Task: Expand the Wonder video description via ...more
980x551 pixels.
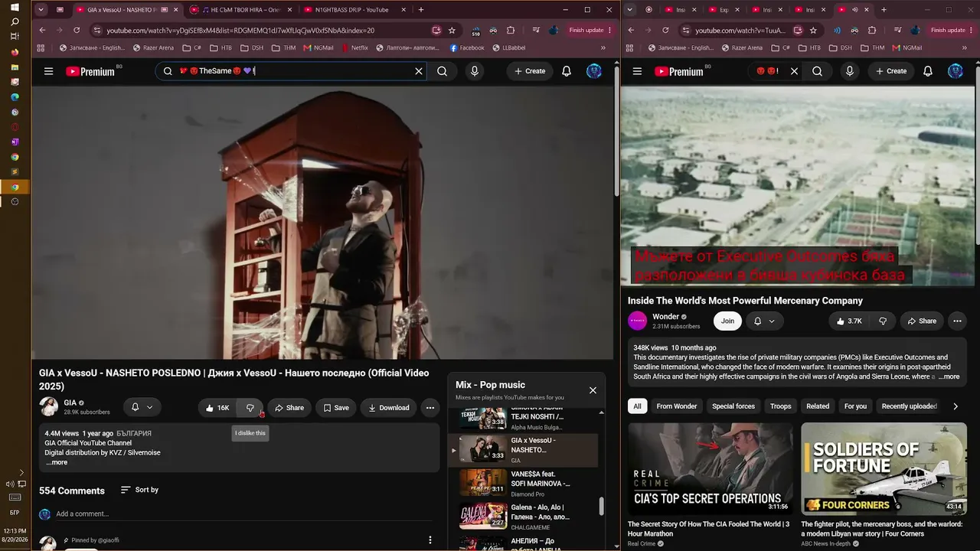Action: tap(948, 377)
